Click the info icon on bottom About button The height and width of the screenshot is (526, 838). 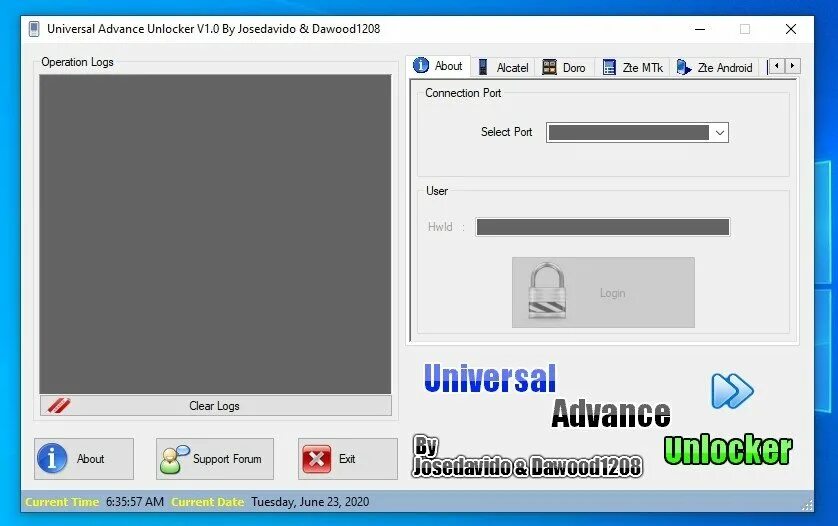pyautogui.click(x=52, y=459)
